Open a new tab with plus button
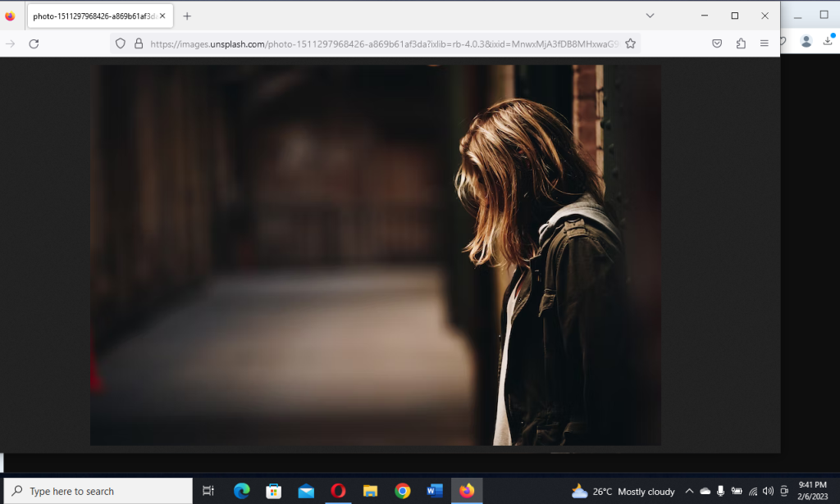840x504 pixels. (187, 16)
